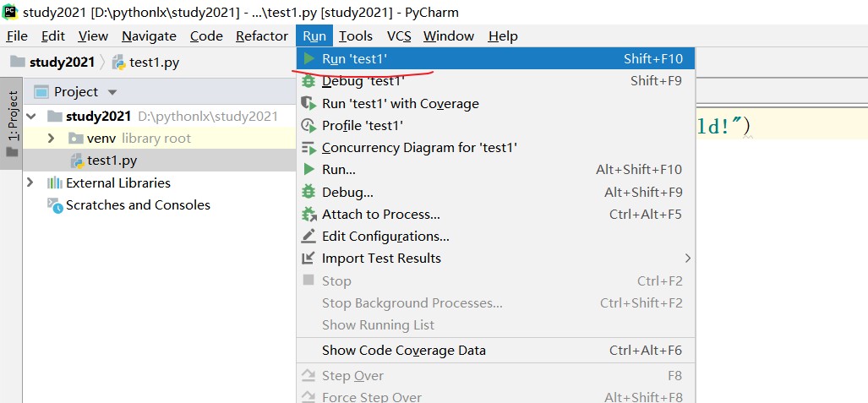Select the External Libraries tree row
The height and width of the screenshot is (403, 868).
pyautogui.click(x=160, y=182)
